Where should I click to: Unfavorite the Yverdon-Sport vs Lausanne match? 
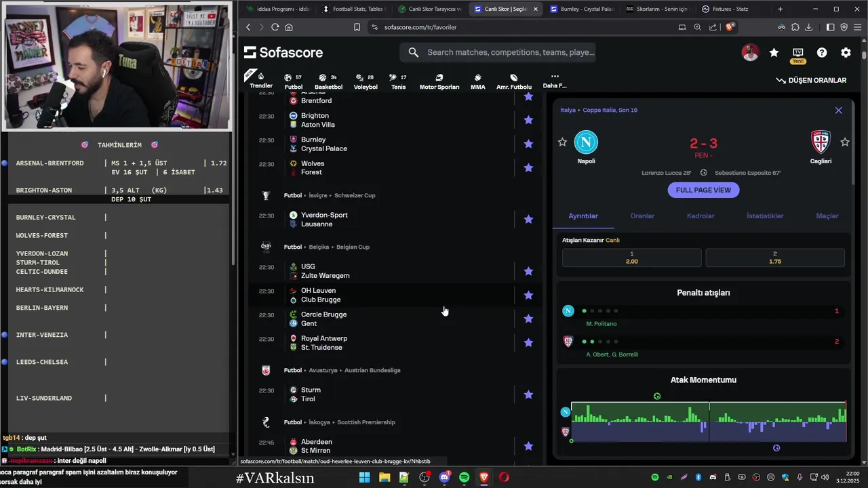click(x=528, y=219)
